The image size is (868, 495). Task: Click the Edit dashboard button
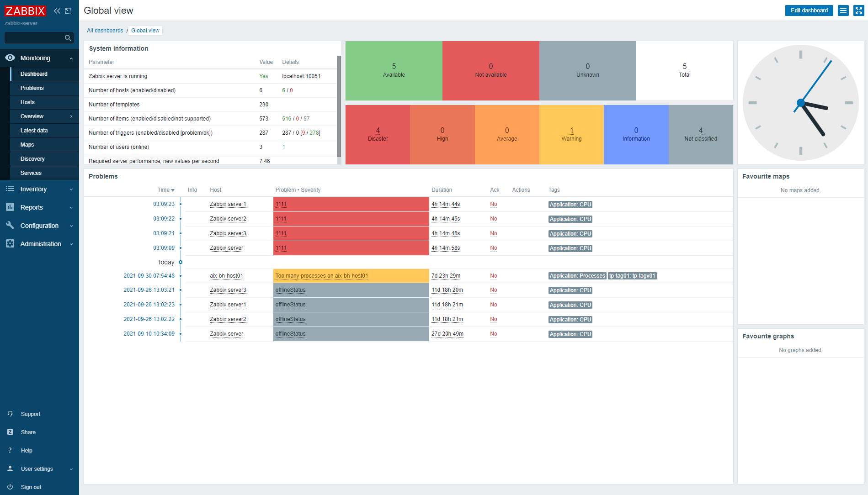point(809,11)
